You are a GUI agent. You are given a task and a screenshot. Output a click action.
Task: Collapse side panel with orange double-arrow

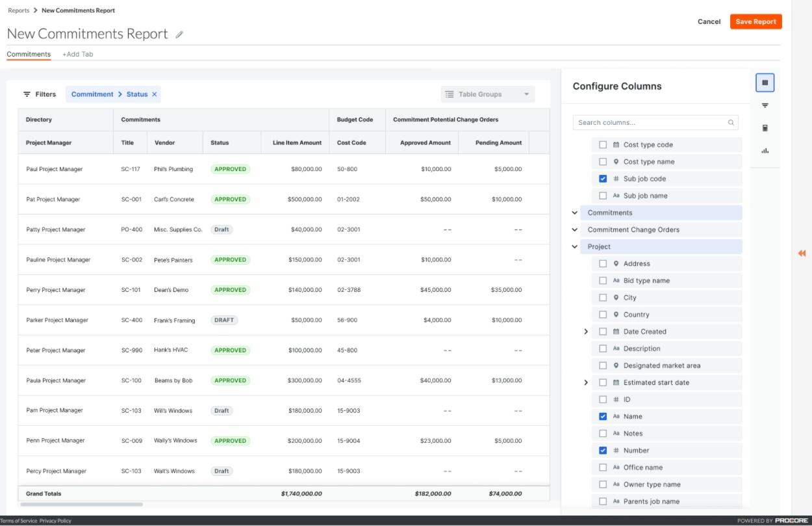802,254
